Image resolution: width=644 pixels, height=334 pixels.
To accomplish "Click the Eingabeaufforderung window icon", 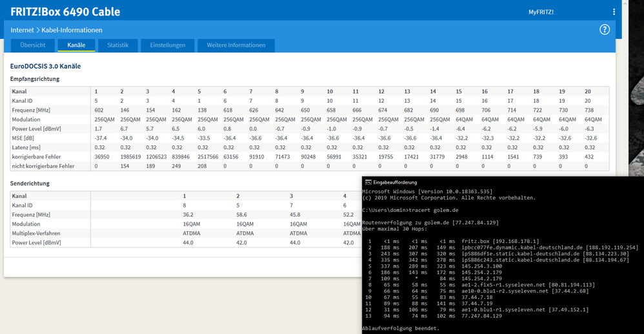I will [x=367, y=182].
